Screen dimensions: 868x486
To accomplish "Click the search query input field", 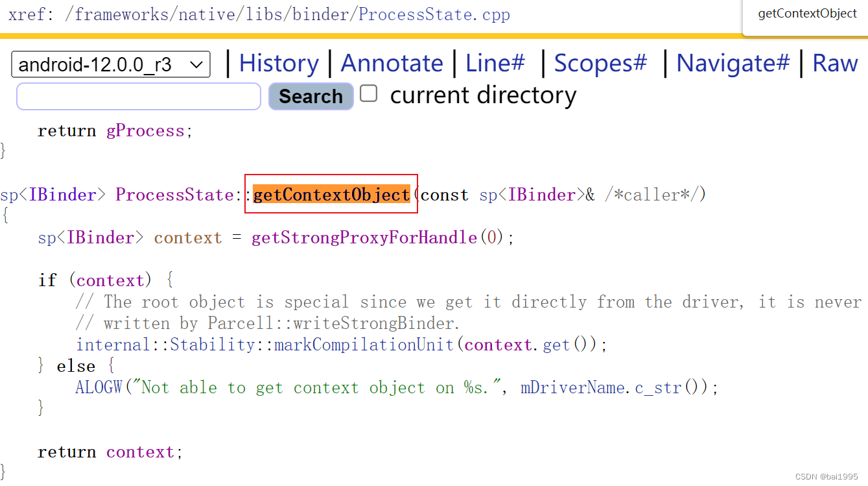I will tap(138, 96).
